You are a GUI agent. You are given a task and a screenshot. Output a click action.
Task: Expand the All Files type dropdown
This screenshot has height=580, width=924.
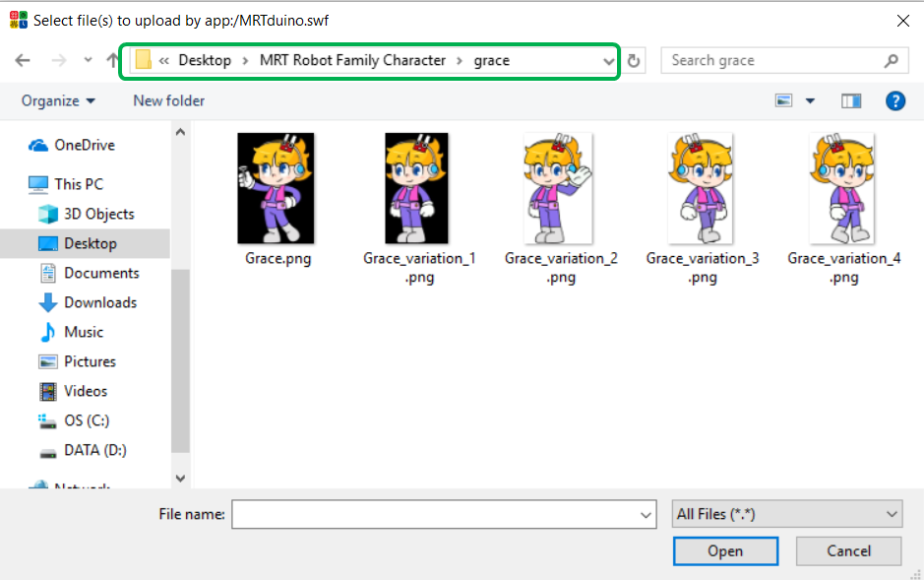[786, 514]
